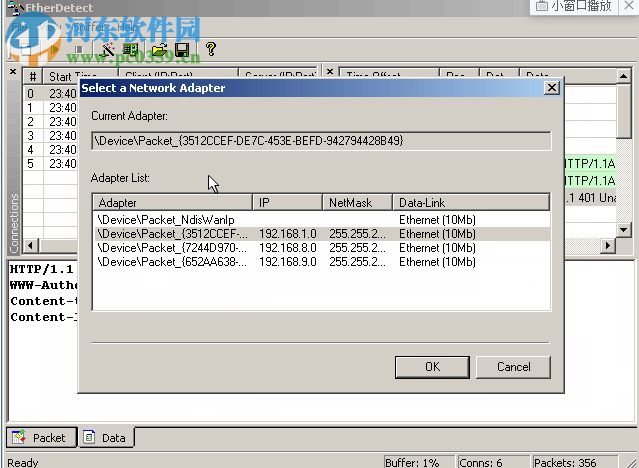639x468 pixels.
Task: Select connection row 5
Action: tap(51, 163)
